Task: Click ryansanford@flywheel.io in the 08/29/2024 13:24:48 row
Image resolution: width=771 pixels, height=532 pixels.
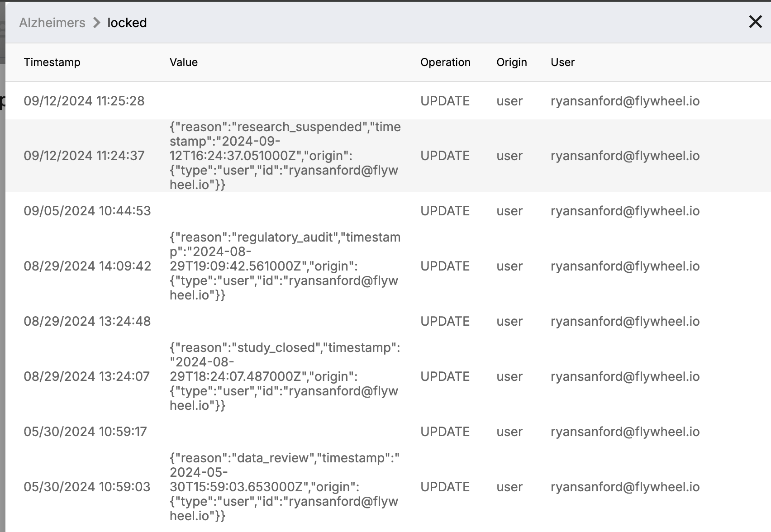Action: coord(625,321)
